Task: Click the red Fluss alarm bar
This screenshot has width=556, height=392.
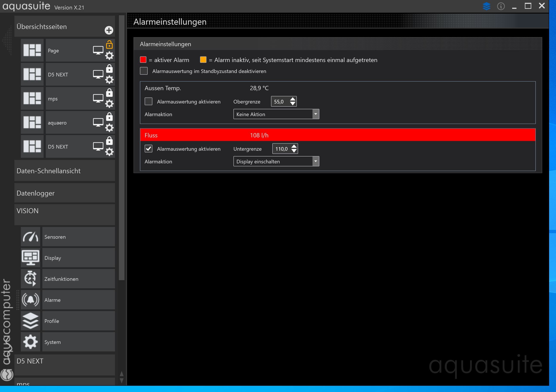Action: point(338,135)
